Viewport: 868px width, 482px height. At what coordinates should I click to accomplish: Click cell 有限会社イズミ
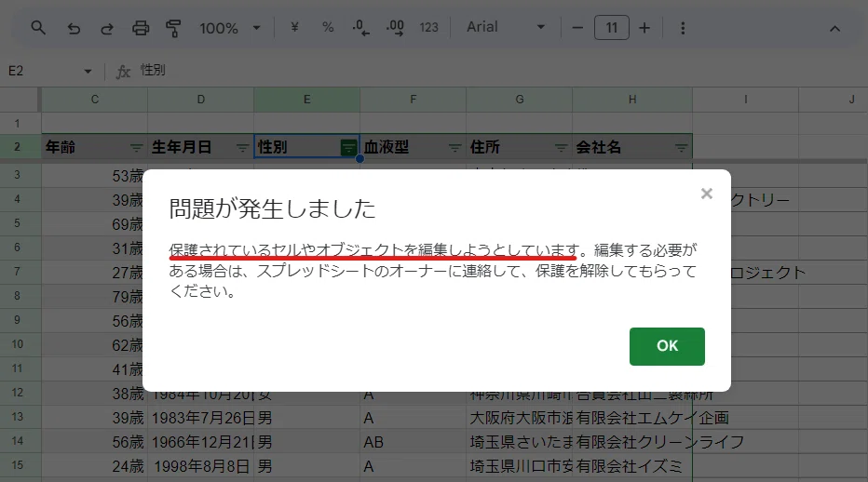coord(632,466)
